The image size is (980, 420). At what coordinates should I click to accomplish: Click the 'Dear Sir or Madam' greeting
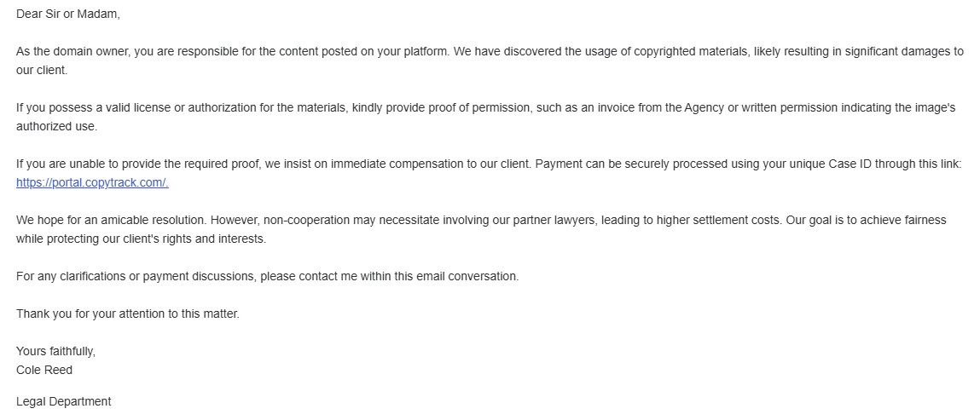pyautogui.click(x=68, y=14)
